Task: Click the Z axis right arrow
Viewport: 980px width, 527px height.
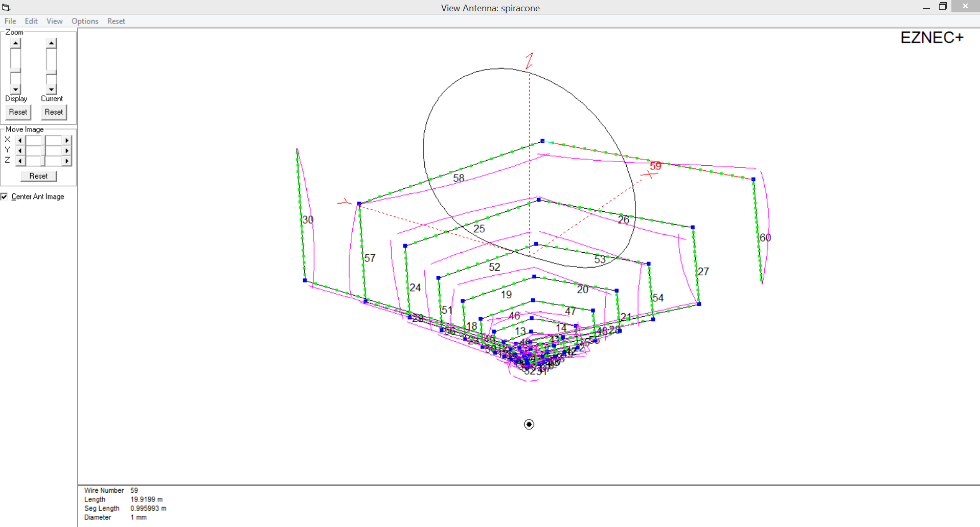Action: 66,161
